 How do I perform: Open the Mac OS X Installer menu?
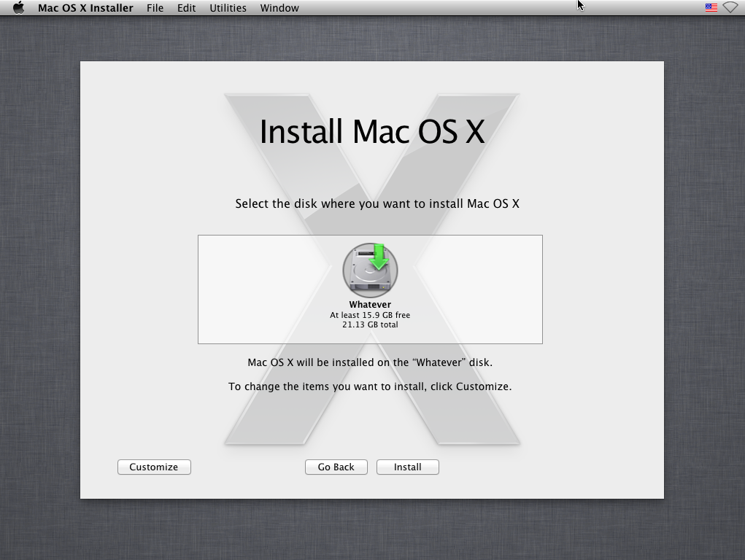(x=85, y=8)
